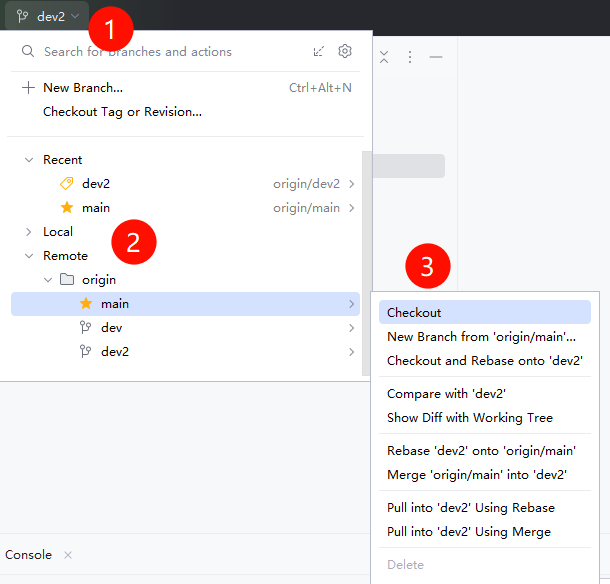Choose Merge 'origin/main' into 'dev2'
Image resolution: width=610 pixels, height=584 pixels.
[485, 475]
